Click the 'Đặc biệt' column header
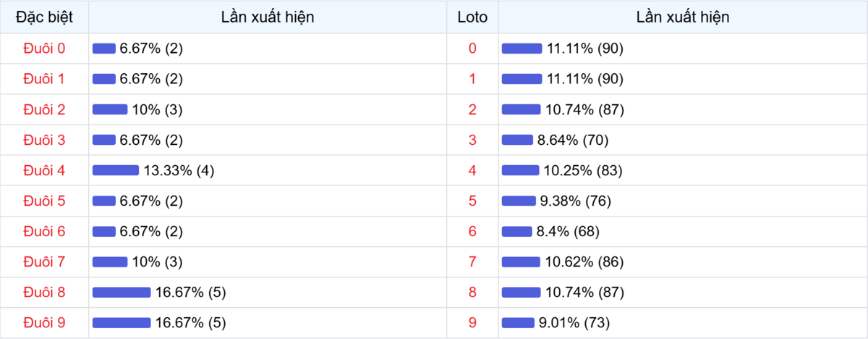 (x=44, y=17)
